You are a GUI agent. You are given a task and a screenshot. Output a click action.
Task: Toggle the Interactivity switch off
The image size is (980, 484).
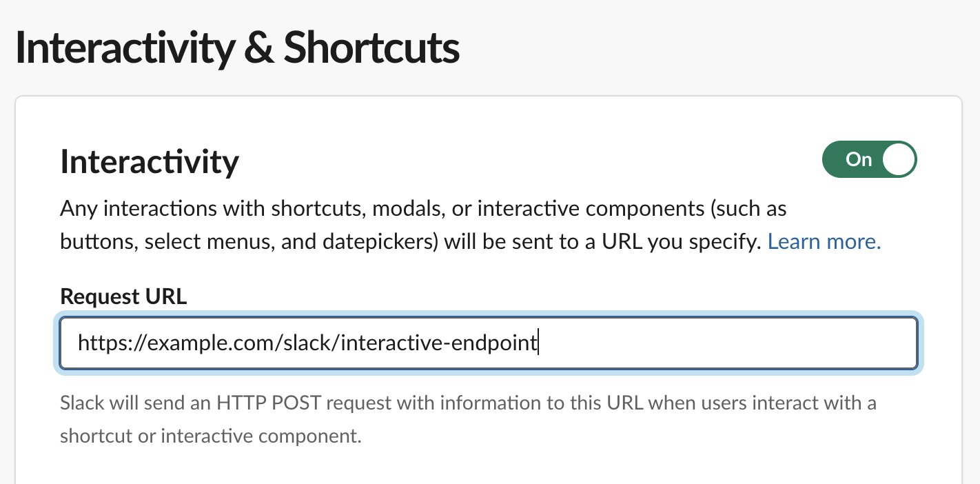click(869, 159)
